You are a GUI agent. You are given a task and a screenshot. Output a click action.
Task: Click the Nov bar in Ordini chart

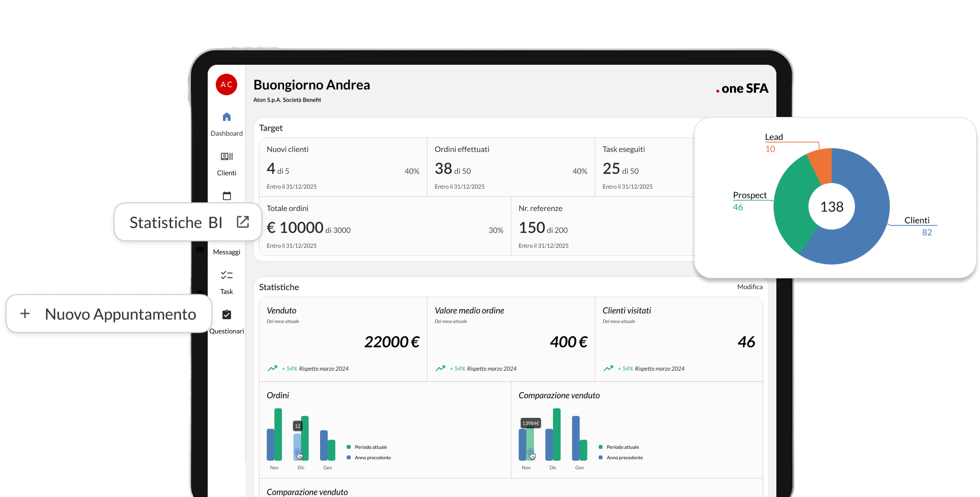coord(274,434)
